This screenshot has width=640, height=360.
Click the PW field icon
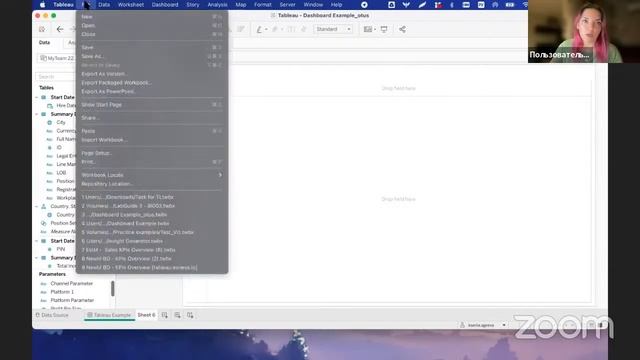click(50, 249)
